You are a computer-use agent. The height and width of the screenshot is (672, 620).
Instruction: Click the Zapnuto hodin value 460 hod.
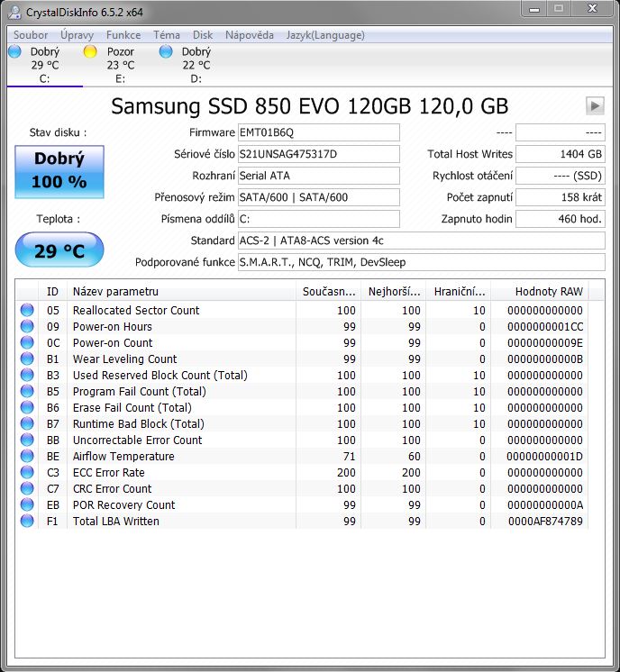561,219
